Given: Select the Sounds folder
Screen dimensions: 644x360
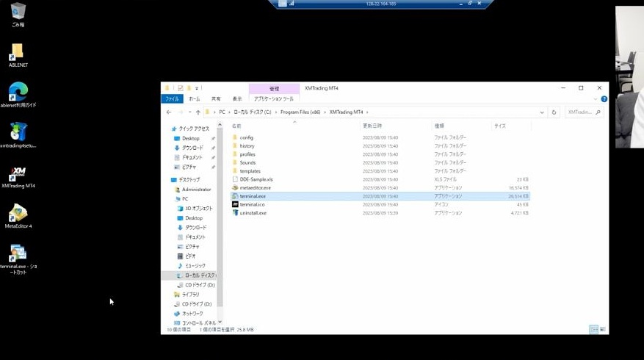Looking at the screenshot, I should 247,163.
